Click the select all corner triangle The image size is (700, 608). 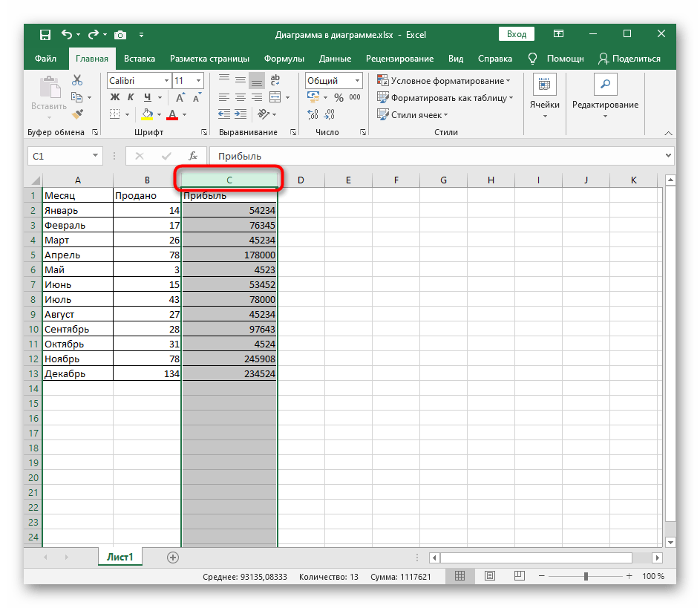(x=36, y=180)
